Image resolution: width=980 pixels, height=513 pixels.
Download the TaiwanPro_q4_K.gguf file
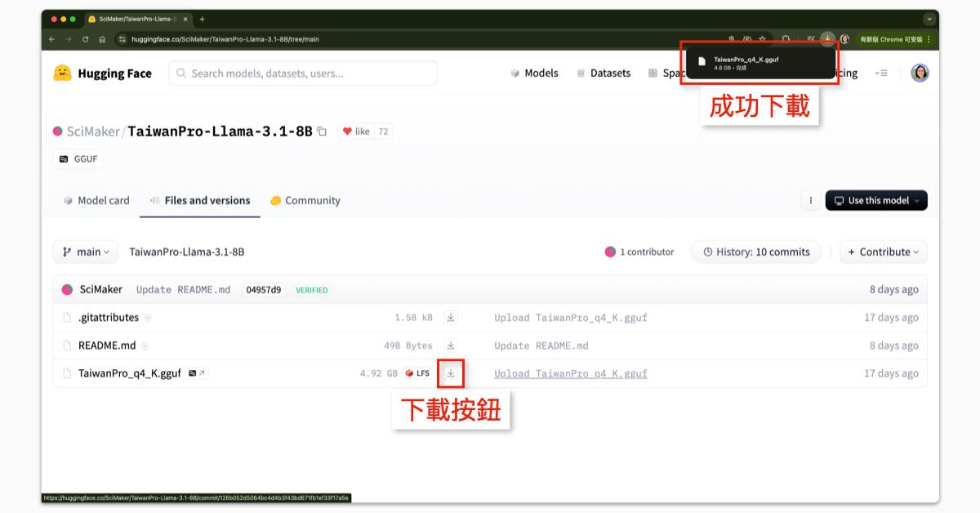point(451,373)
